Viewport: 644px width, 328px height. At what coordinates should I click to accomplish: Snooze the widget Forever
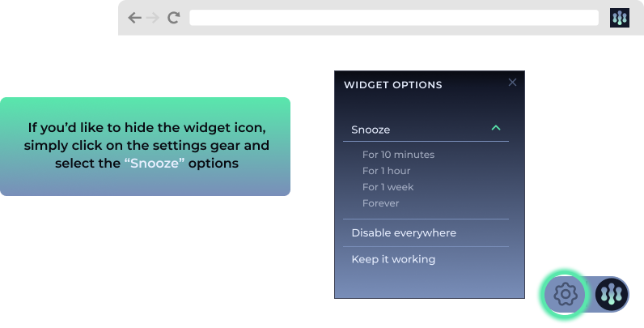[x=380, y=203]
